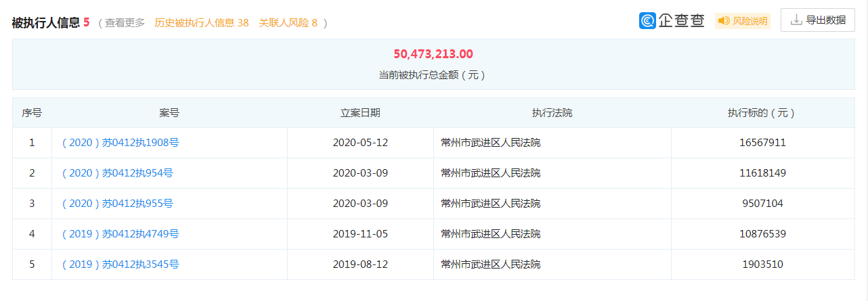Open case (2020)苏0412执954号
Viewport: 868px width, 301px height.
pyautogui.click(x=117, y=173)
